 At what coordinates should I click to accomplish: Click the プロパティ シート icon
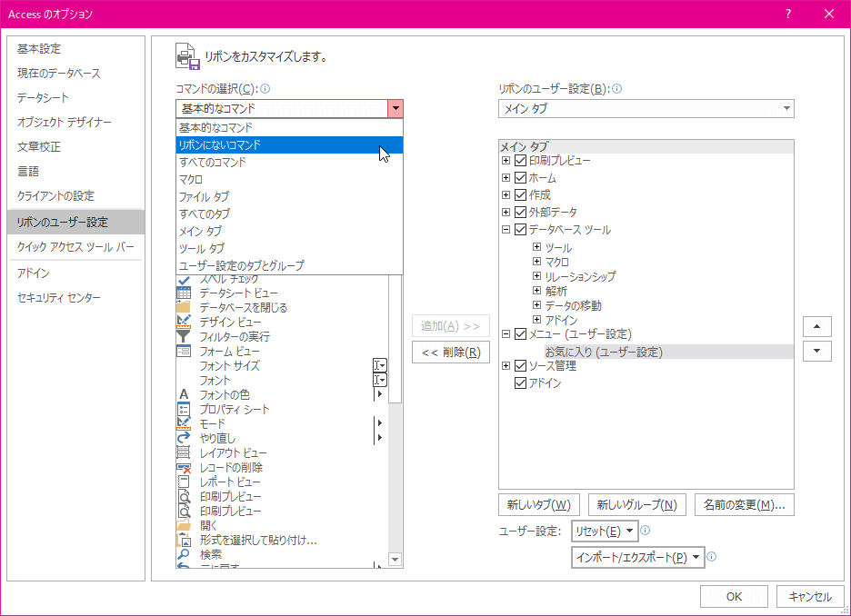point(184,410)
